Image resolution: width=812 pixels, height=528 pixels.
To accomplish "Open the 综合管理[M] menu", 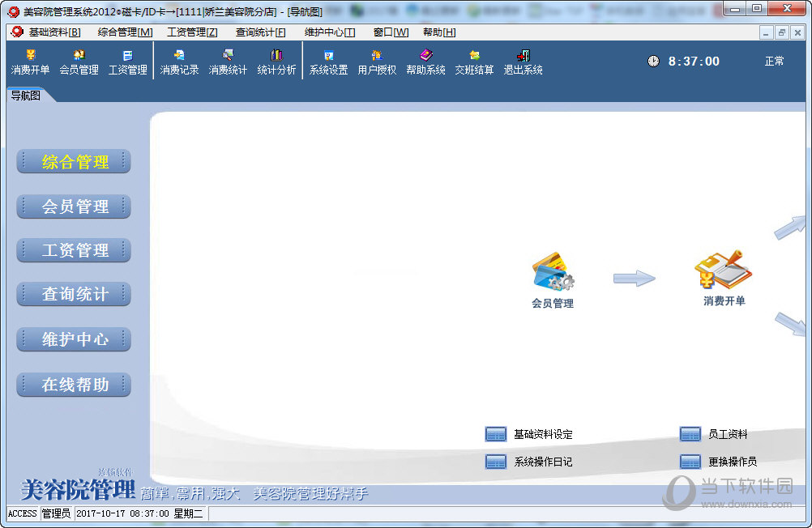I will (x=125, y=32).
